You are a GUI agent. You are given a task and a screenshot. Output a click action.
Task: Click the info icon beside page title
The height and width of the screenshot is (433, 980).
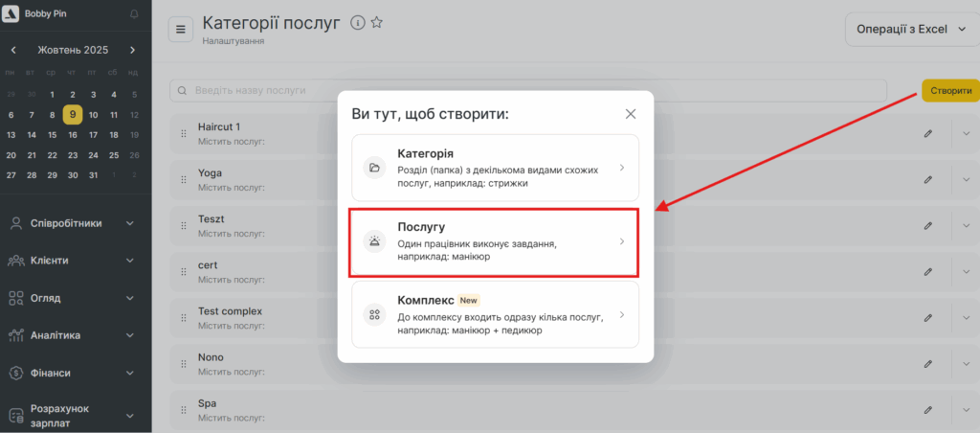pyautogui.click(x=358, y=23)
